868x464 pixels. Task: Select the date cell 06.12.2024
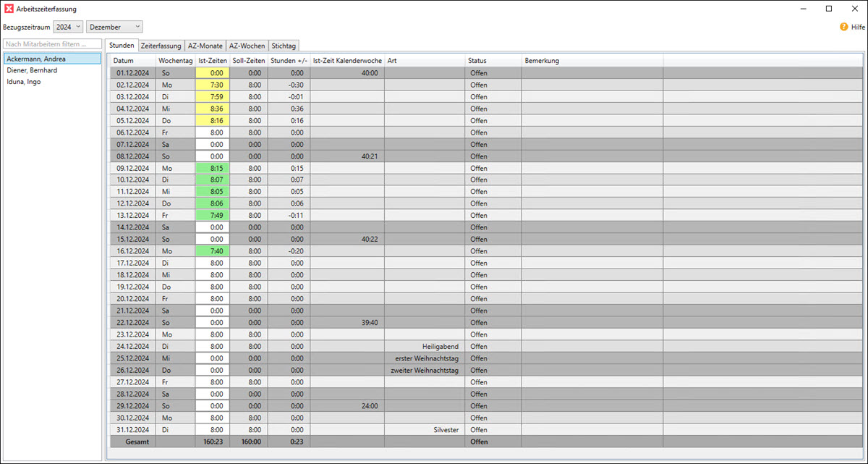pyautogui.click(x=133, y=132)
